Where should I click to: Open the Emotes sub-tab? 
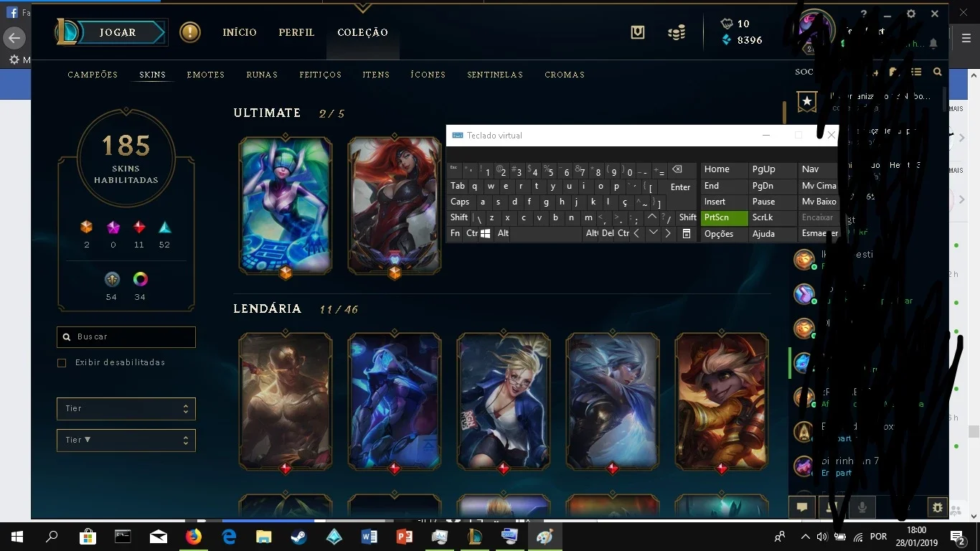tap(206, 75)
